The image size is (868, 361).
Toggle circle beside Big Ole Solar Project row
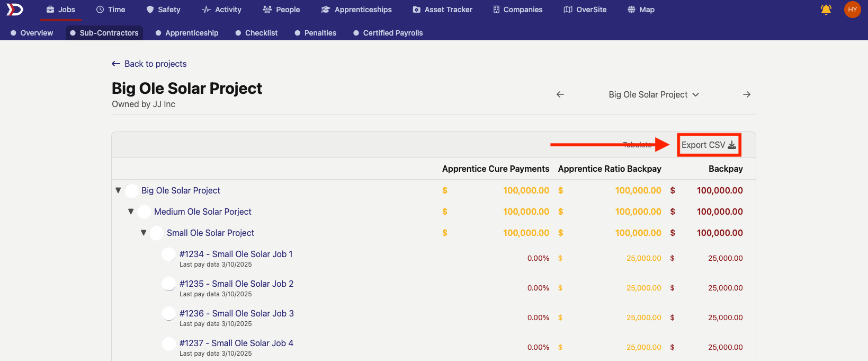click(x=132, y=191)
